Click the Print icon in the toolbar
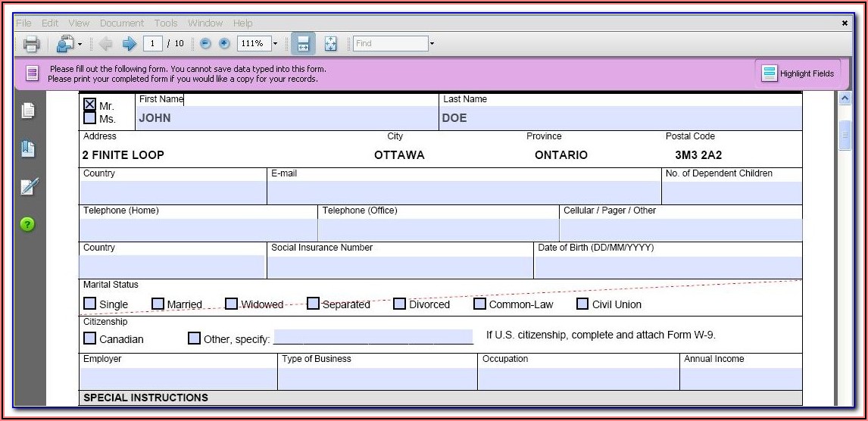 click(x=31, y=44)
